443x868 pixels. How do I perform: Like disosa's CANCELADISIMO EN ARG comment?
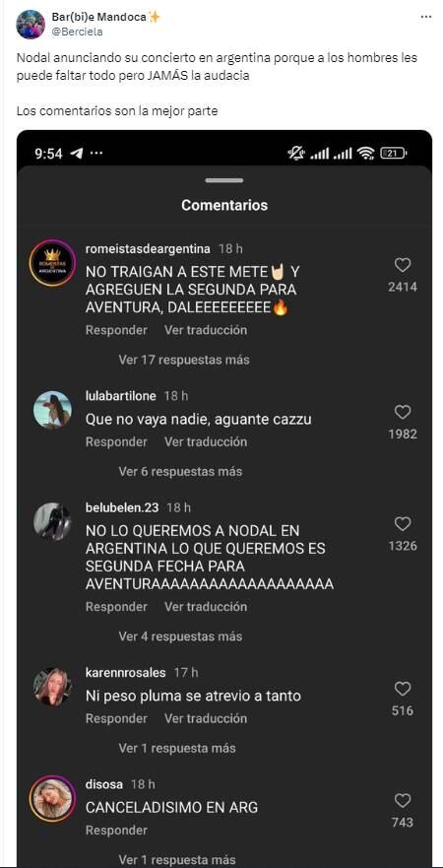point(403,800)
